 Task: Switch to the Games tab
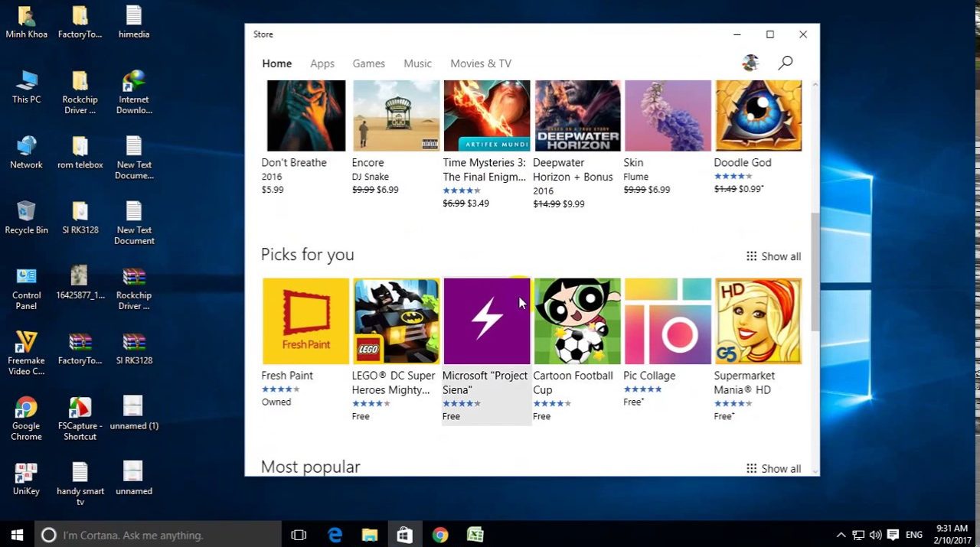368,63
